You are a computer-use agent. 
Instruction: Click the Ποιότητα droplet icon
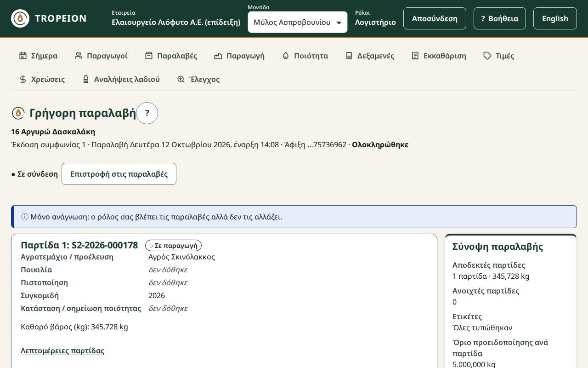pos(286,56)
